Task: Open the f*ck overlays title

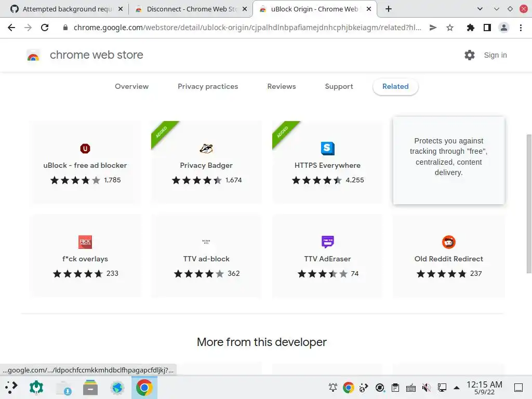Action: [85, 259]
